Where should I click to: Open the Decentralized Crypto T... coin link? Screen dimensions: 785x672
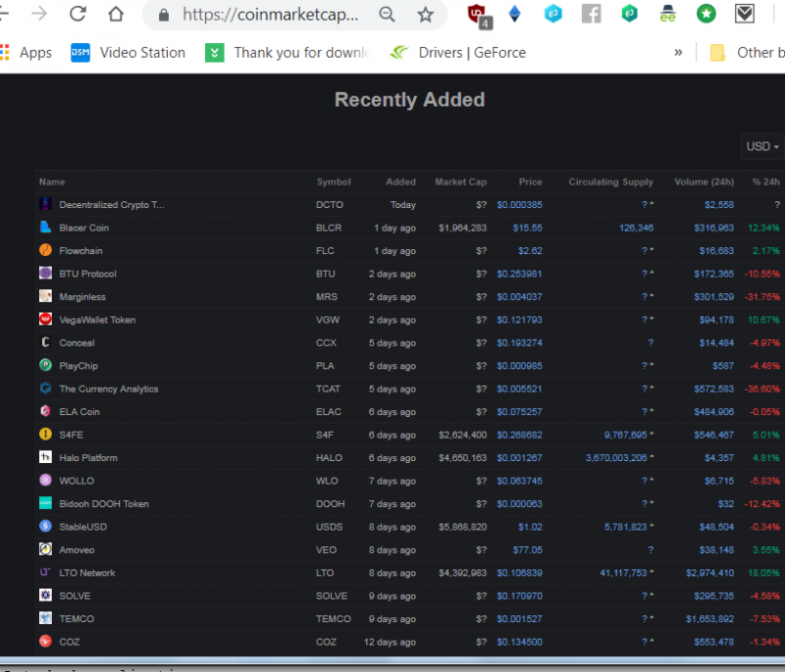click(112, 205)
